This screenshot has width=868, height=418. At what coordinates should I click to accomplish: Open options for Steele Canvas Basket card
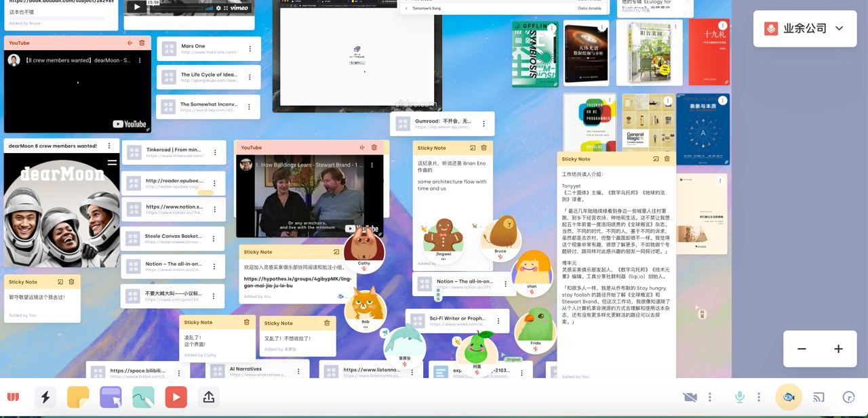click(215, 238)
